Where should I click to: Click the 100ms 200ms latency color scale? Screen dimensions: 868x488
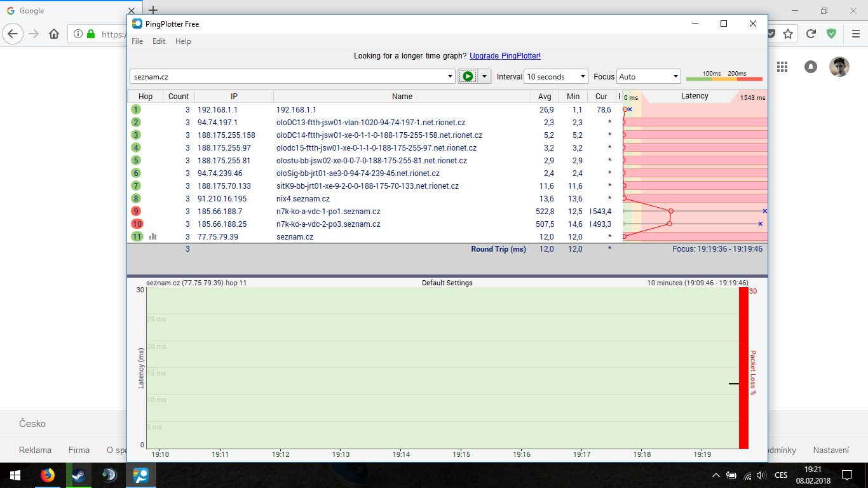(724, 77)
